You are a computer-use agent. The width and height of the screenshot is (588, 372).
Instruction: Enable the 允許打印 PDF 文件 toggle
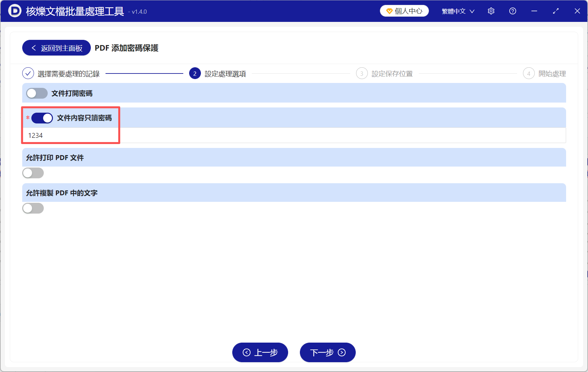[x=33, y=173]
